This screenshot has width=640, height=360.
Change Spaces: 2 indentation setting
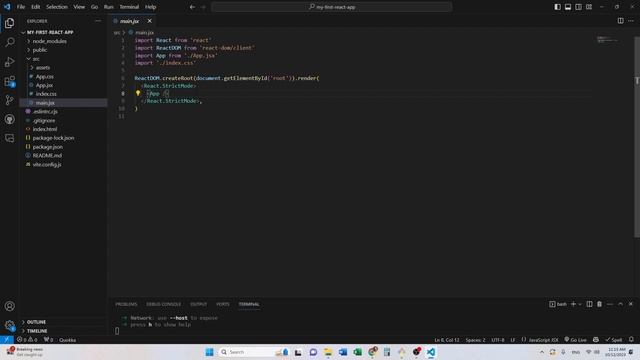[476, 340]
